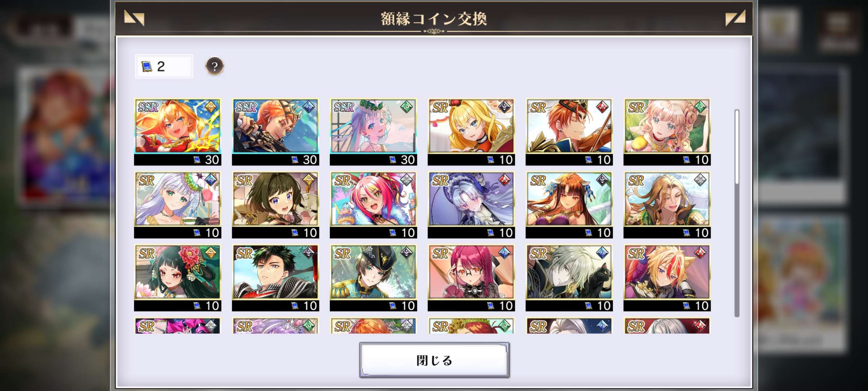Click the 閉じる close button
This screenshot has height=391, width=868.
tap(434, 360)
